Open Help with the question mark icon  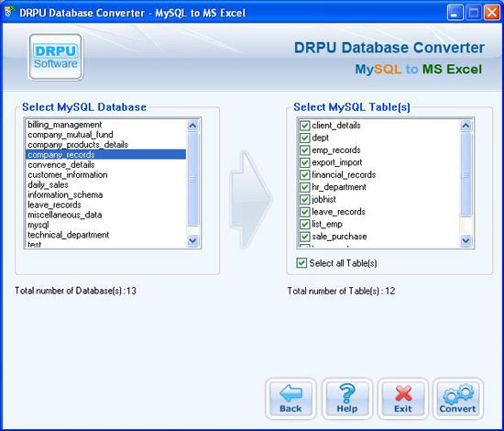(346, 399)
